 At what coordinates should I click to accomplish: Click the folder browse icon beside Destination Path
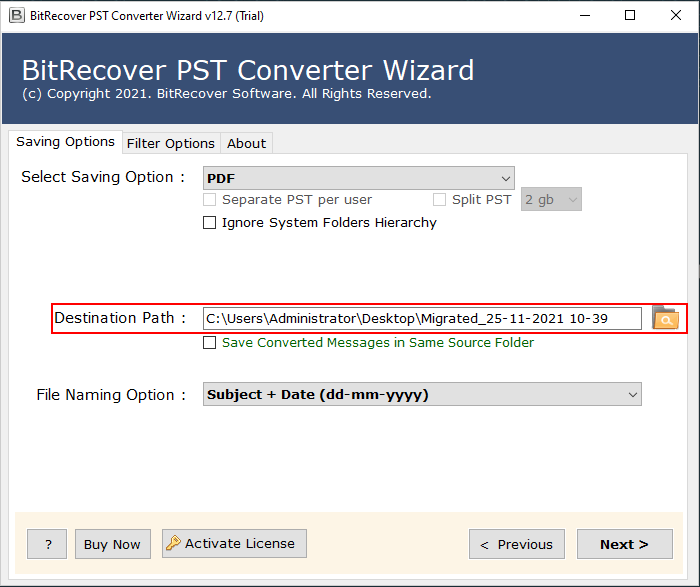[665, 318]
